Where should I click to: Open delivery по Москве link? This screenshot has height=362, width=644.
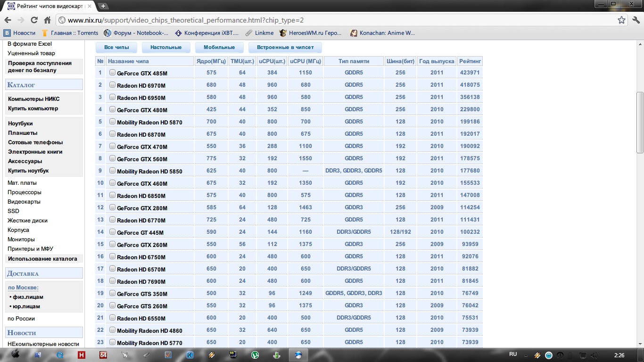coord(23,288)
